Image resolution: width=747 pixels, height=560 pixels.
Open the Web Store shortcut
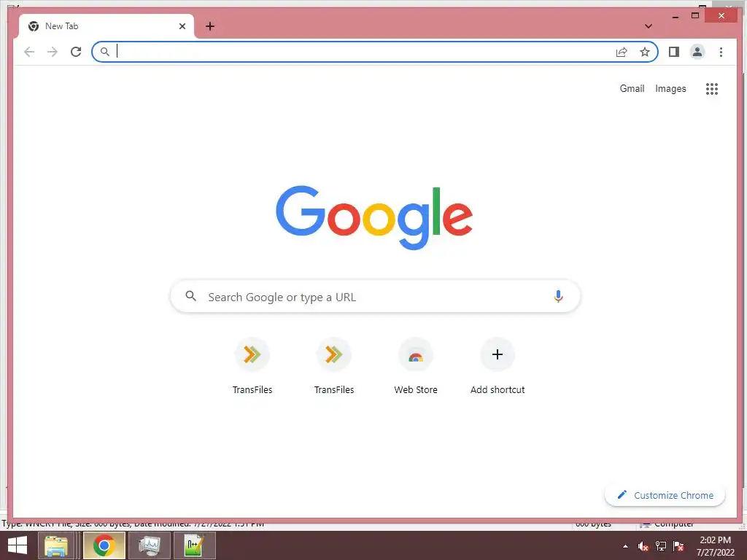point(416,366)
